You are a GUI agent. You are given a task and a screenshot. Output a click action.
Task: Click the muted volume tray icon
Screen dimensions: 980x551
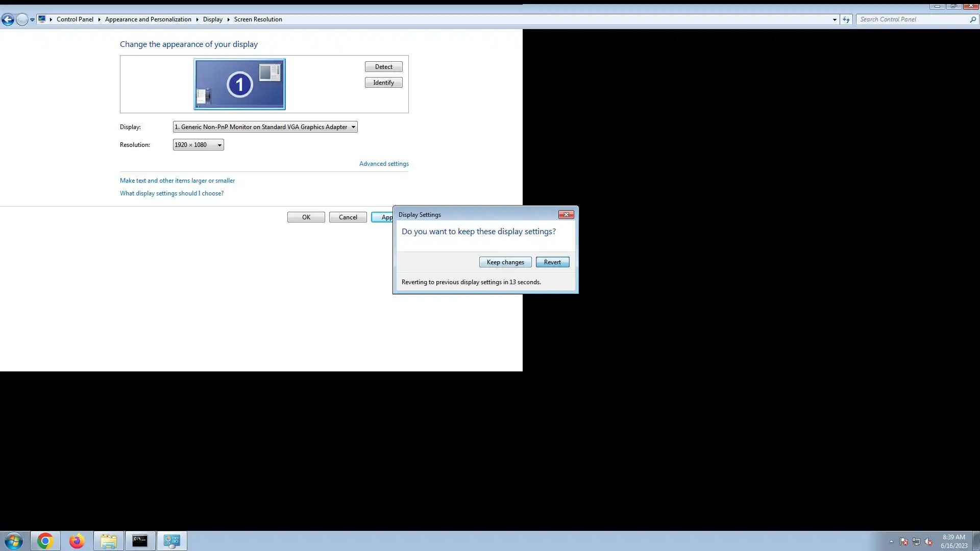coord(928,542)
